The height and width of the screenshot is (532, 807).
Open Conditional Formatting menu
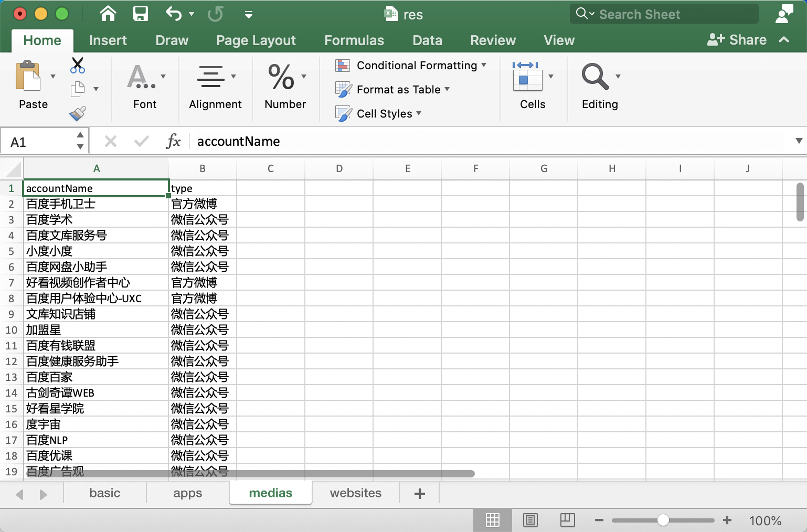(411, 66)
